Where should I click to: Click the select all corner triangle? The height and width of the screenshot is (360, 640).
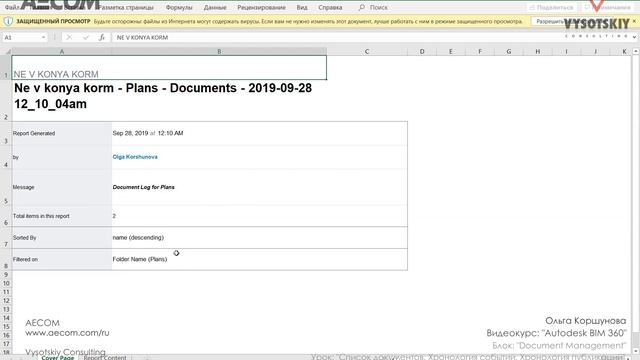tap(7, 51)
